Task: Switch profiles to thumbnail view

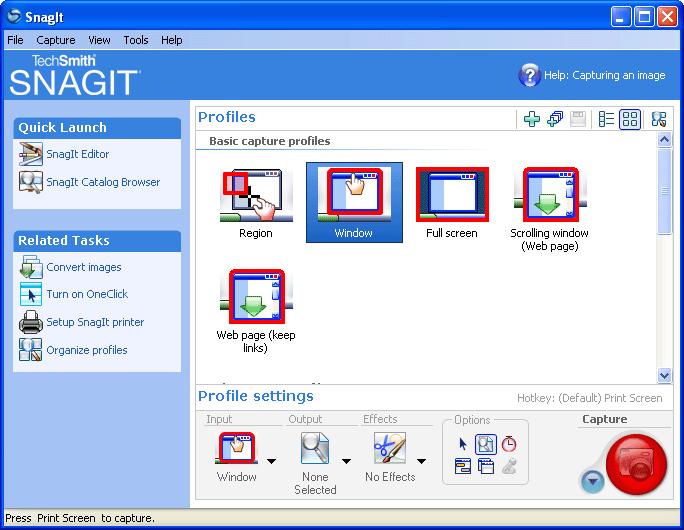Action: (630, 119)
